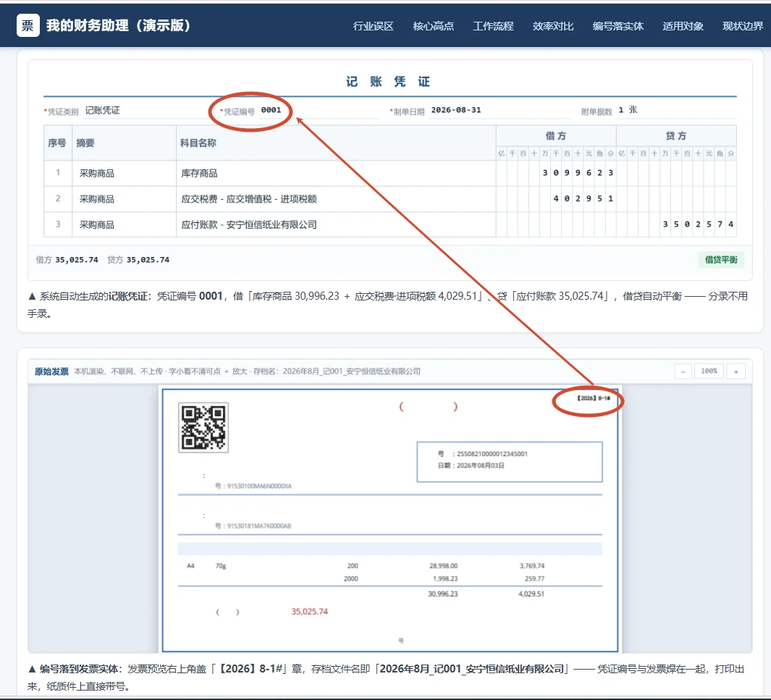Click the 制单日期 field 2026-08-31
Viewport: 771px width, 700px height.
pos(499,111)
